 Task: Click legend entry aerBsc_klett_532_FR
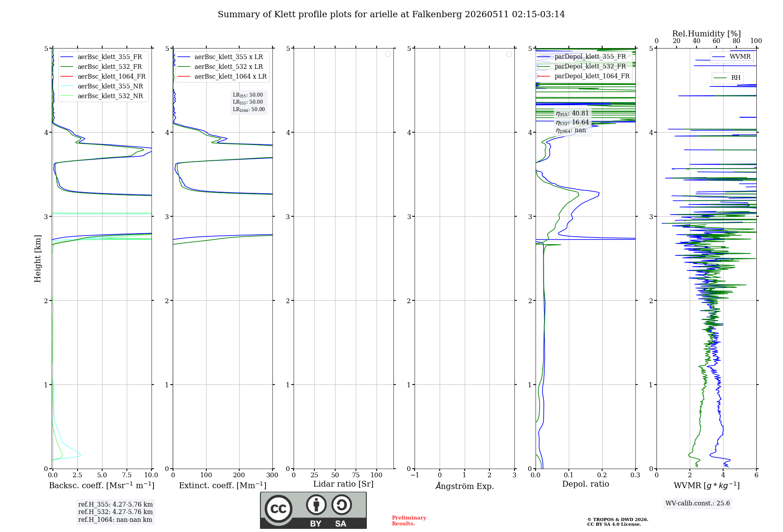tap(103, 66)
